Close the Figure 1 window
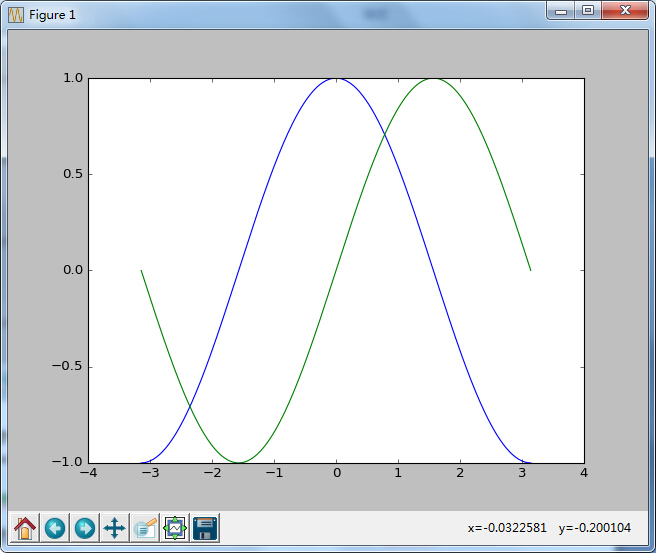The width and height of the screenshot is (656, 553). coord(625,10)
